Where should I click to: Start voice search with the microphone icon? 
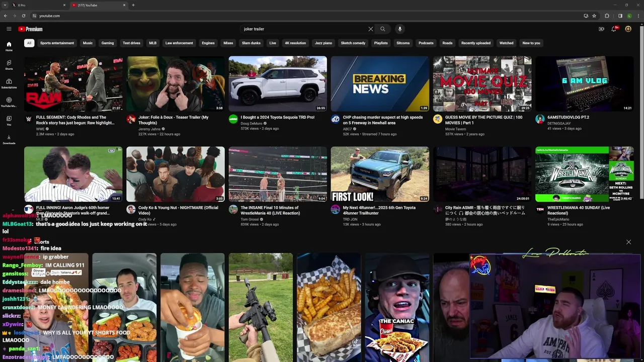(x=400, y=29)
